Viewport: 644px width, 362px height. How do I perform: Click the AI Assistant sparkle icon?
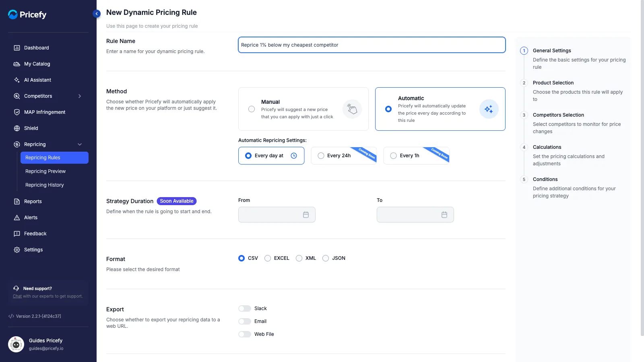(17, 80)
